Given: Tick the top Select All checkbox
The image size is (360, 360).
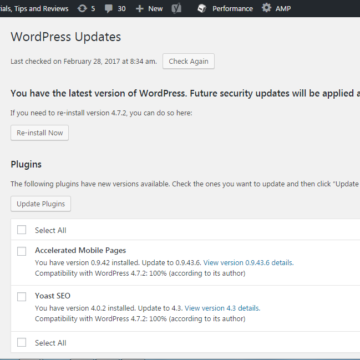Looking at the screenshot, I should 22,230.
